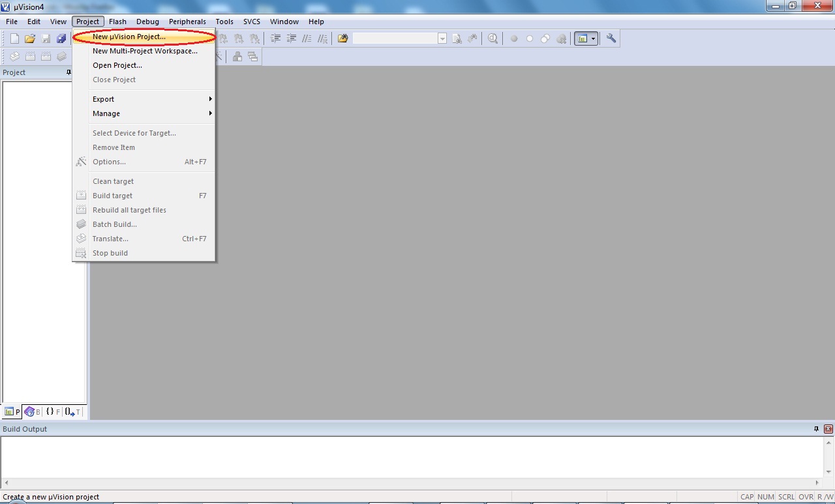Click into the Find text input field
Image resolution: width=835 pixels, height=504 pixels.
click(x=395, y=38)
